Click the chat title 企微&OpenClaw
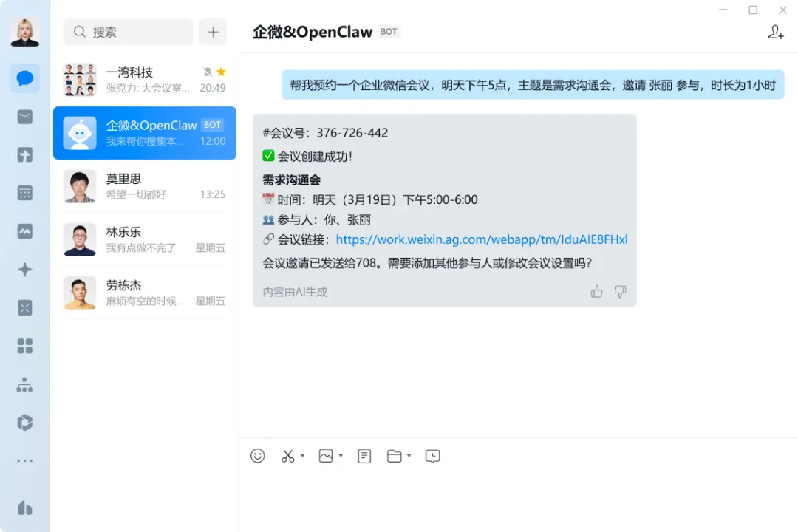The width and height of the screenshot is (798, 532). [313, 32]
